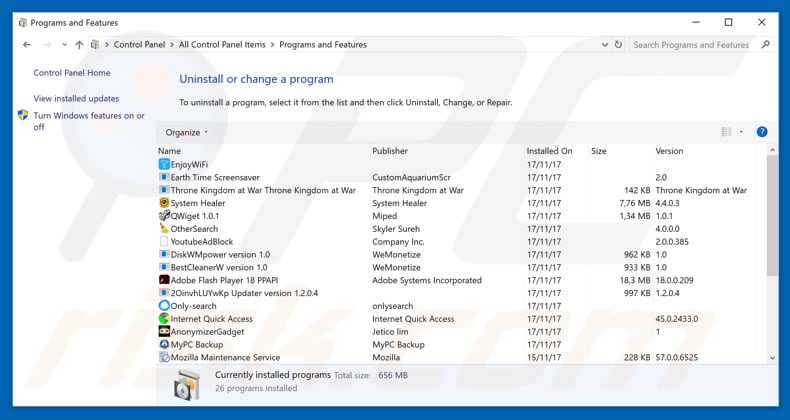This screenshot has width=790, height=420.
Task: Select the YoutubeAdBlock entry
Action: click(202, 241)
